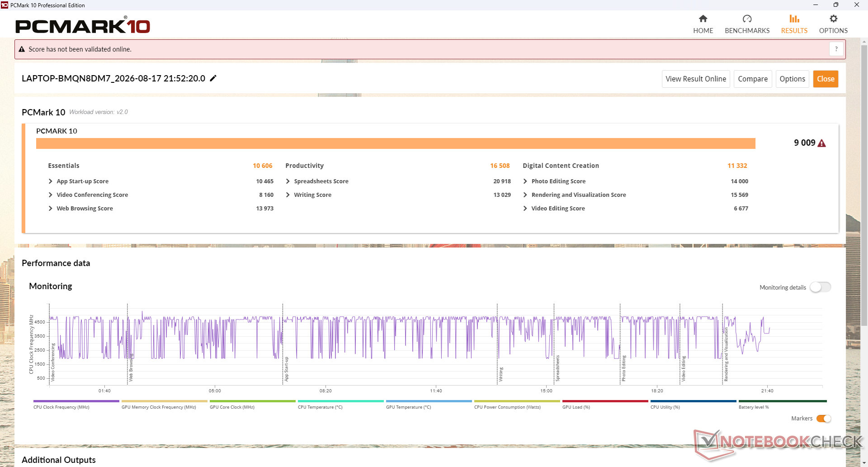
Task: Click the Rendering and Visualization chart marker
Action: pyautogui.click(x=726, y=354)
